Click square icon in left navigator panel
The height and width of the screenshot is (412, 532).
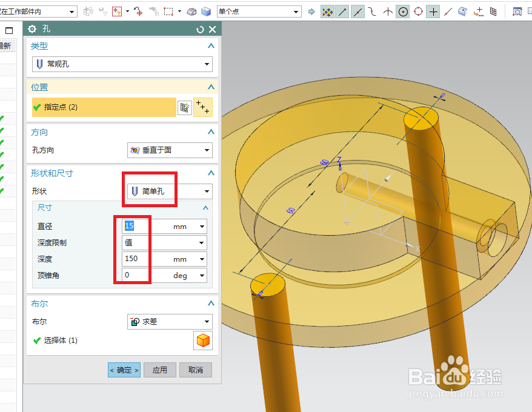pyautogui.click(x=9, y=30)
